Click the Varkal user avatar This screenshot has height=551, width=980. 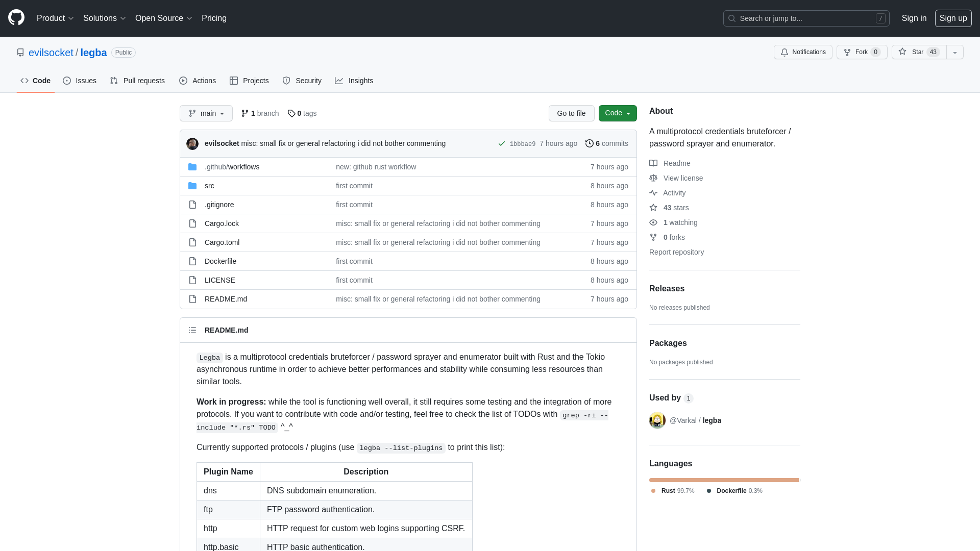point(657,420)
